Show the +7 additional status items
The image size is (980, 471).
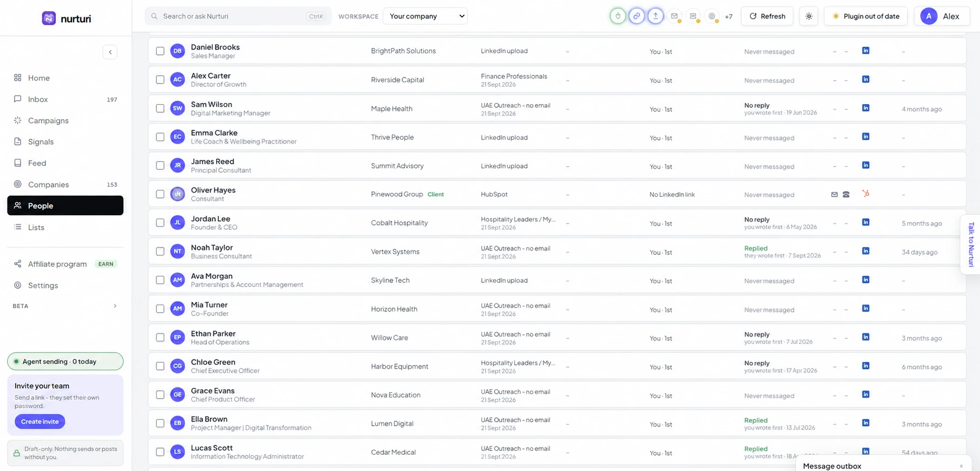click(x=729, y=17)
